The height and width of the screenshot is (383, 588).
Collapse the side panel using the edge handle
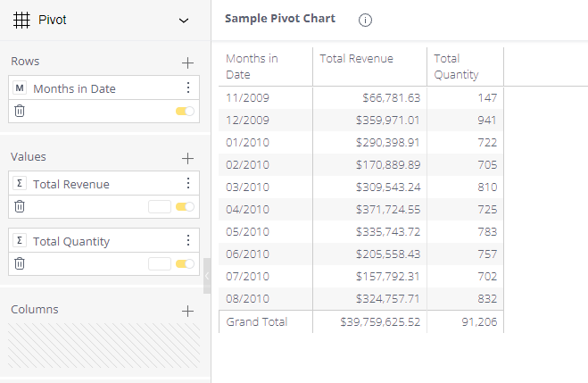(207, 277)
